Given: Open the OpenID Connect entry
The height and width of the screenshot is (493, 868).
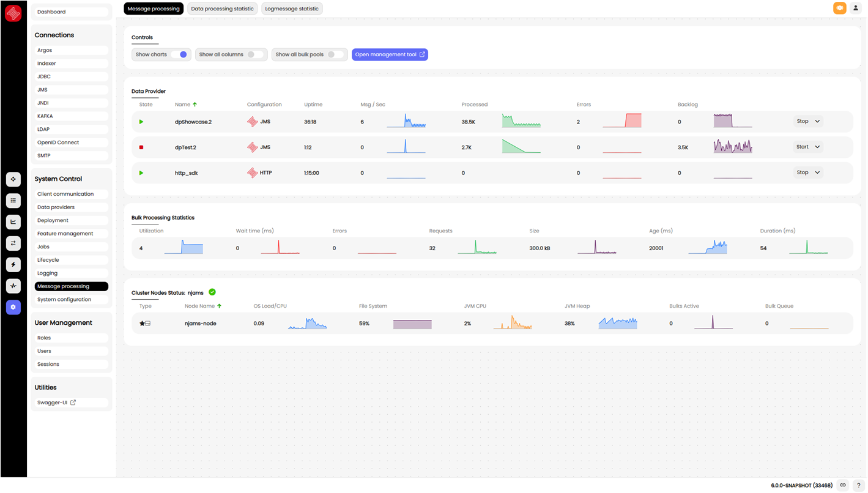Looking at the screenshot, I should pos(72,143).
